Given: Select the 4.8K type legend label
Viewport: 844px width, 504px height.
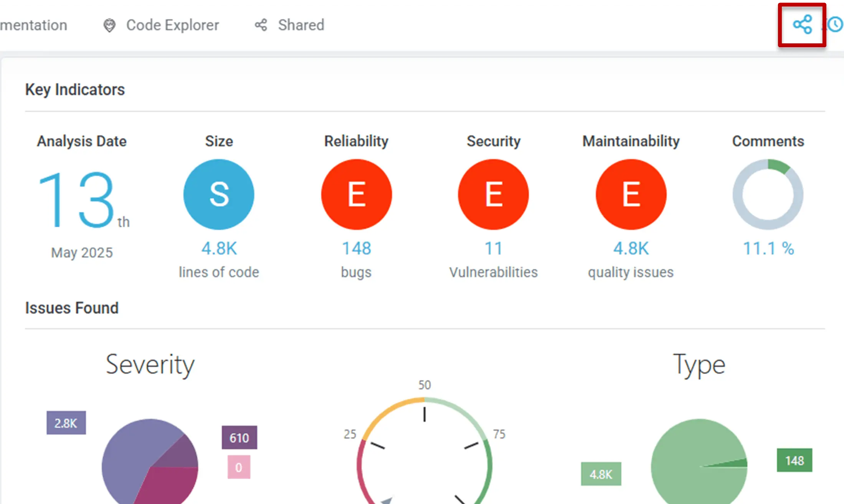Looking at the screenshot, I should coord(601,474).
